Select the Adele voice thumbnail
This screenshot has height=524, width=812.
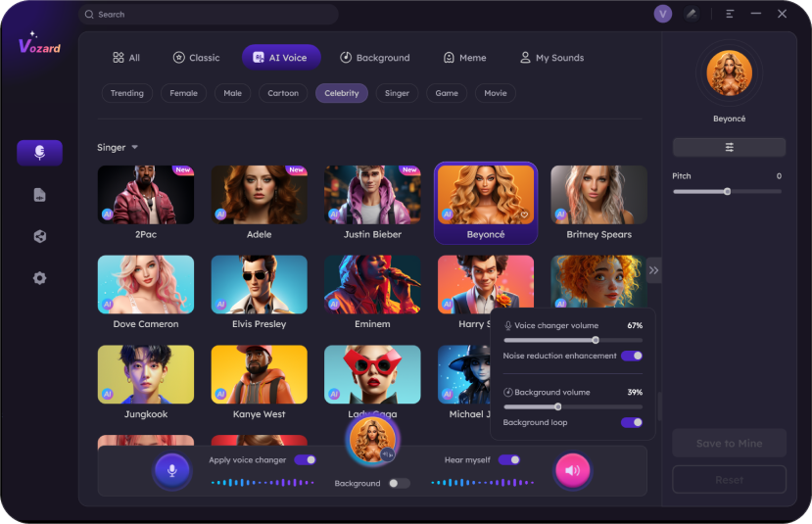[259, 194]
